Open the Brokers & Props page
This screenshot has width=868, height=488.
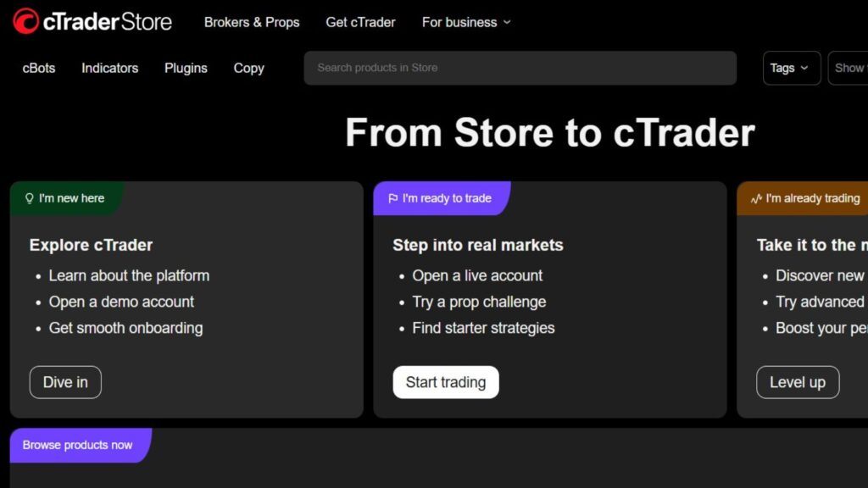[252, 23]
